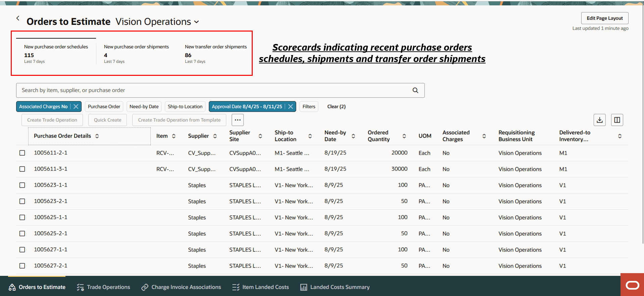Open the Purchase Order filter

(x=104, y=106)
